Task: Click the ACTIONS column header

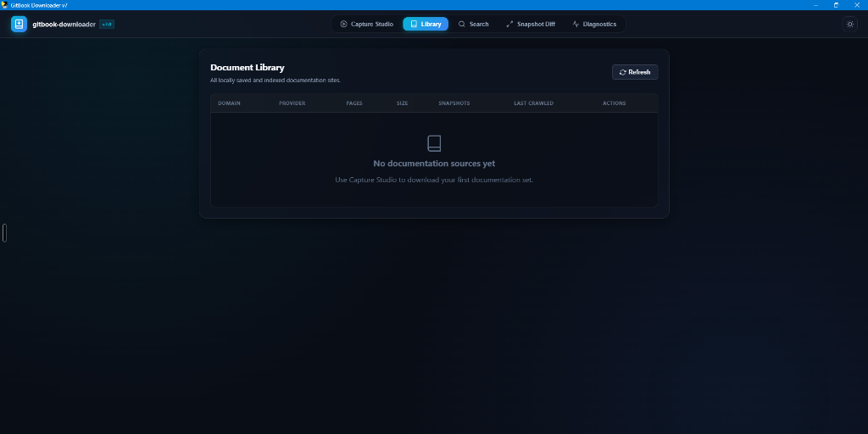Action: tap(615, 103)
